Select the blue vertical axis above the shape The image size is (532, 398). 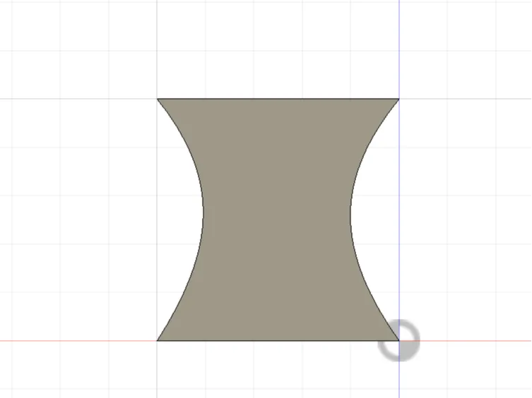click(399, 49)
